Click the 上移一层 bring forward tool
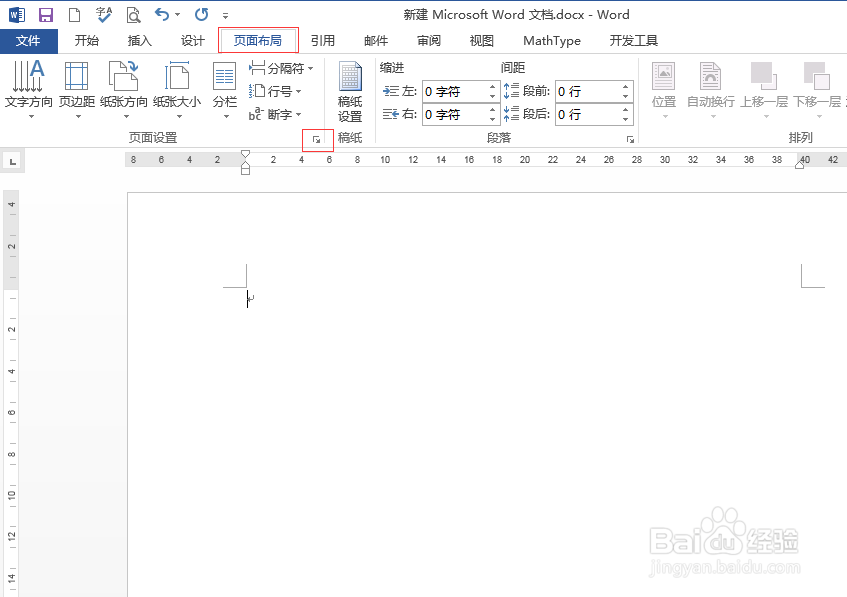 (766, 90)
